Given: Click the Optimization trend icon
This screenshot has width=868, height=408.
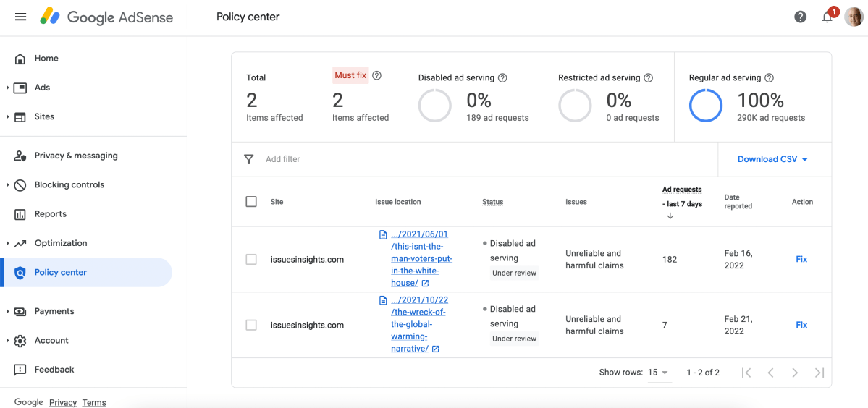Looking at the screenshot, I should (20, 243).
